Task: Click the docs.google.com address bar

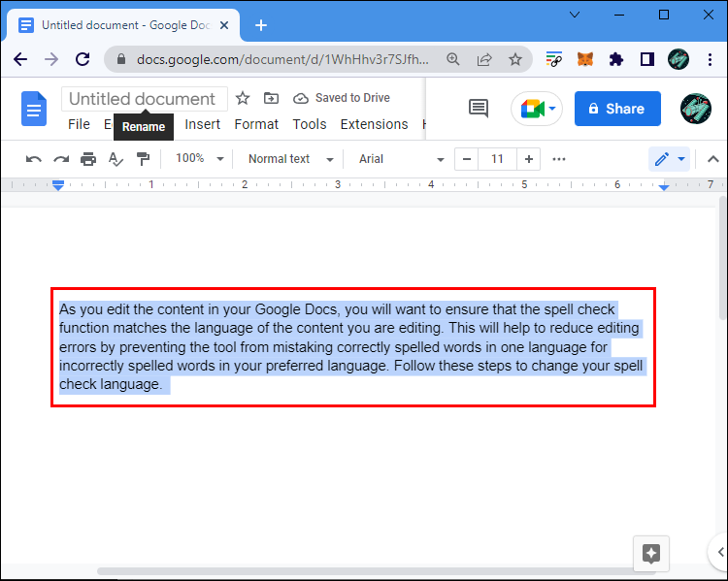Action: point(282,59)
